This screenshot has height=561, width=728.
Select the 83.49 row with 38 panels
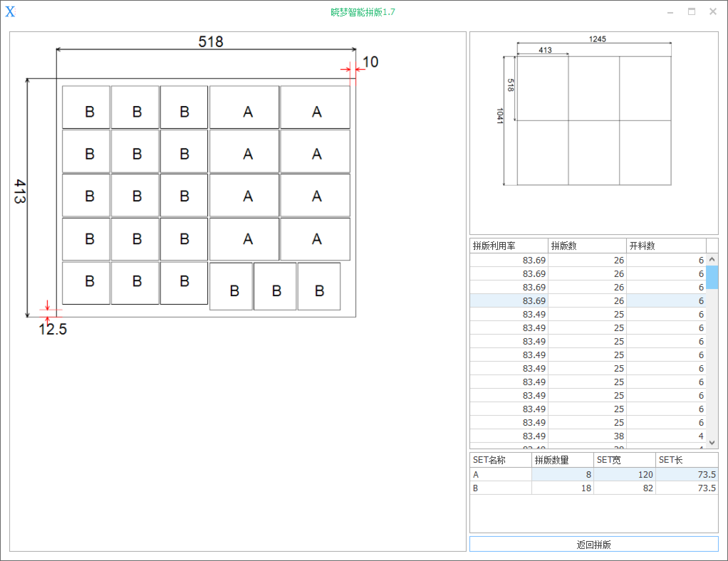click(588, 436)
